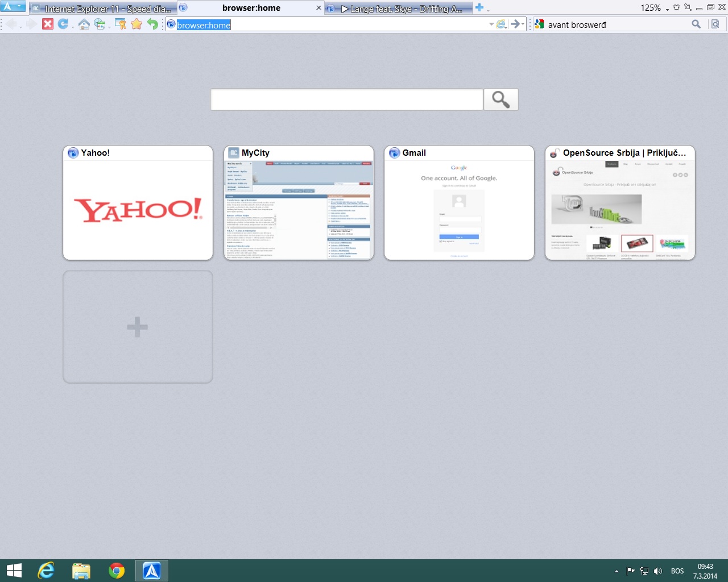
Task: Switch to Internet Explorer 11 - Speed dial tab
Action: point(102,9)
